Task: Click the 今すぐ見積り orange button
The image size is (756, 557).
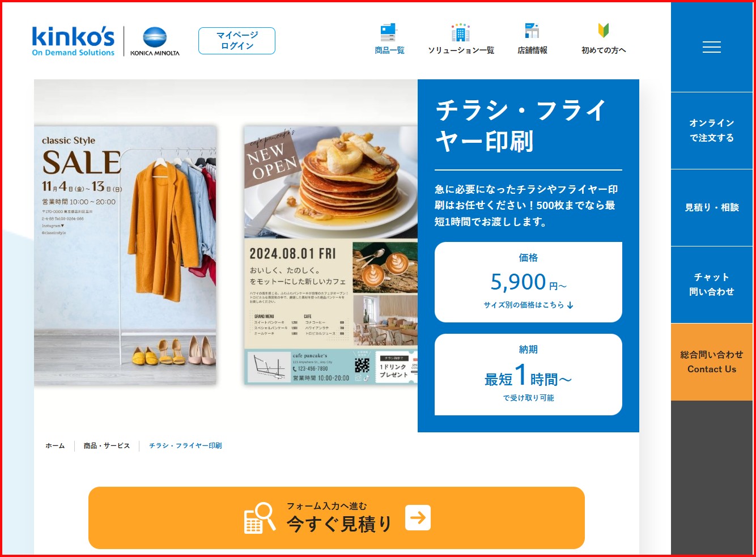Action: 337,518
